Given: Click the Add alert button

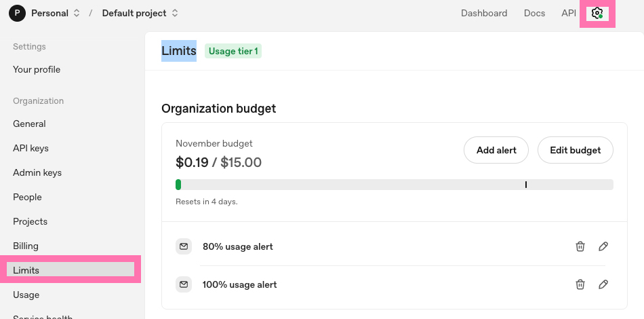Looking at the screenshot, I should point(496,150).
